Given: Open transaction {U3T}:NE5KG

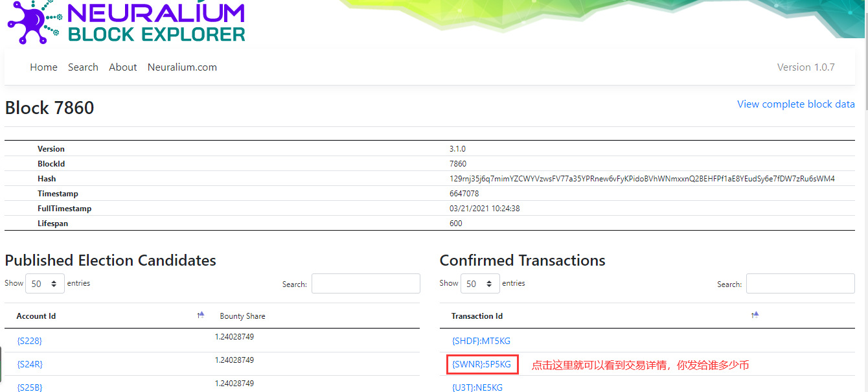Looking at the screenshot, I should pyautogui.click(x=477, y=387).
